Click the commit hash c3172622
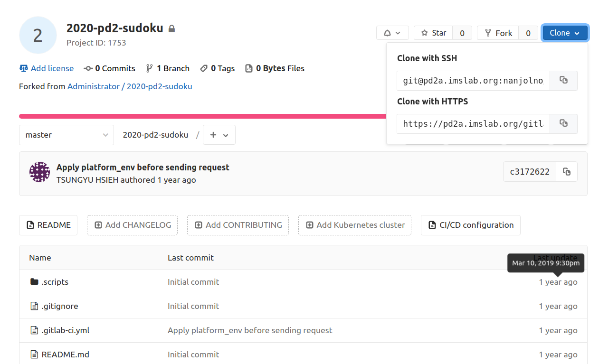 point(530,172)
